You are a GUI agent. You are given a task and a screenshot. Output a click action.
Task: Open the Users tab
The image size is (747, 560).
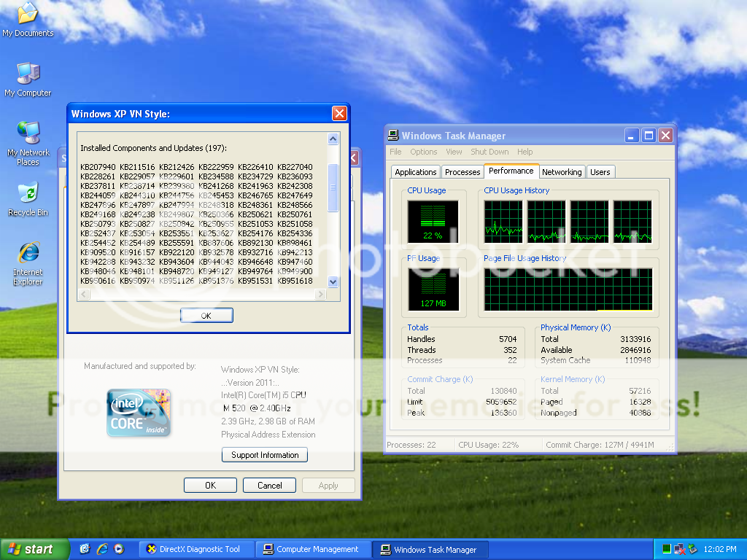point(600,172)
